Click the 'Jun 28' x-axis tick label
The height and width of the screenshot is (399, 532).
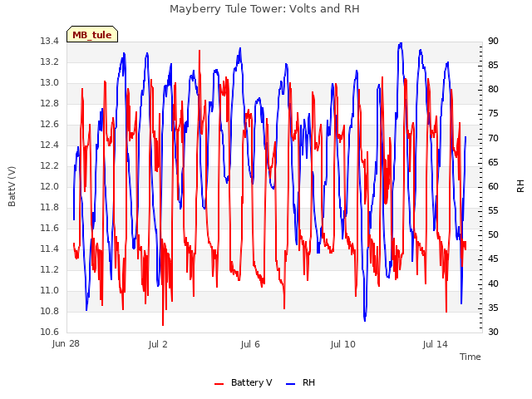pos(66,343)
